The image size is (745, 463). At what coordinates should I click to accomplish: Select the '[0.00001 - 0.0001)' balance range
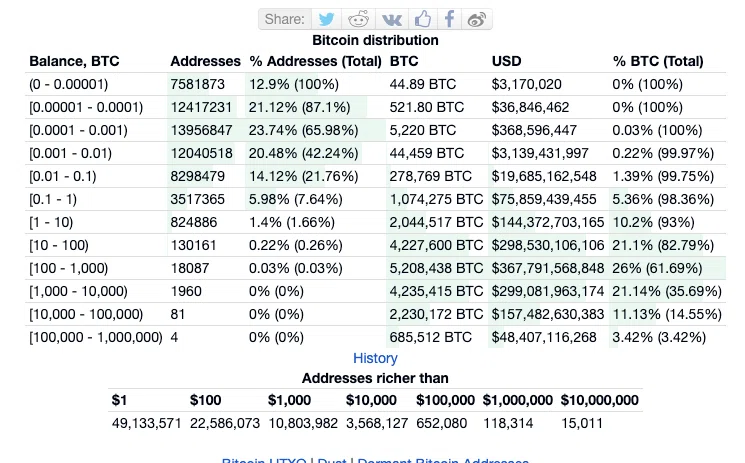[86, 107]
